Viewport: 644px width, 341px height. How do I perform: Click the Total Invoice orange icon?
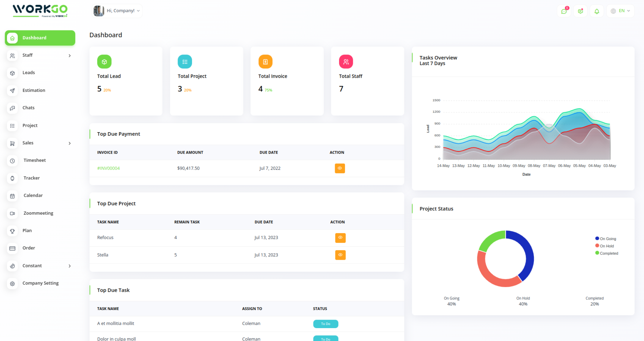click(x=265, y=62)
